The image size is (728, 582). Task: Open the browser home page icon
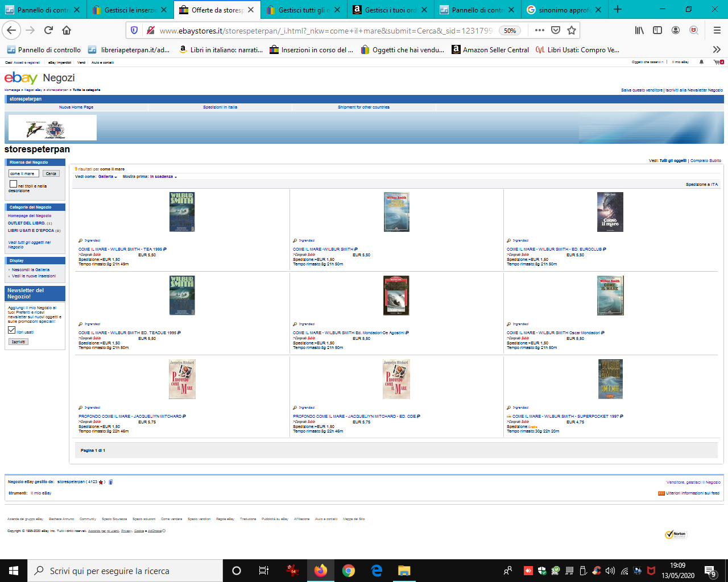[x=67, y=30]
